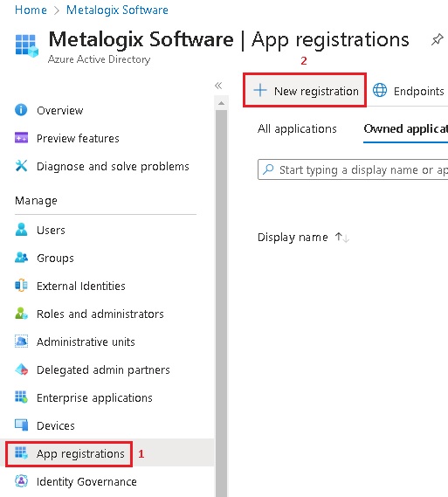This screenshot has height=497, width=448.
Task: Click the Diagnose and solve problems wrench icon
Action: tap(21, 166)
